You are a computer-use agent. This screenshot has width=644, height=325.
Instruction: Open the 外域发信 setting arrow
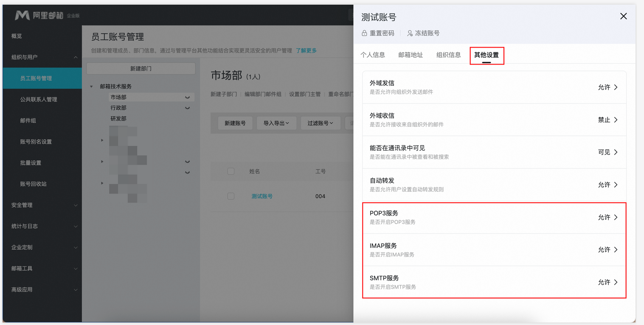(x=616, y=87)
